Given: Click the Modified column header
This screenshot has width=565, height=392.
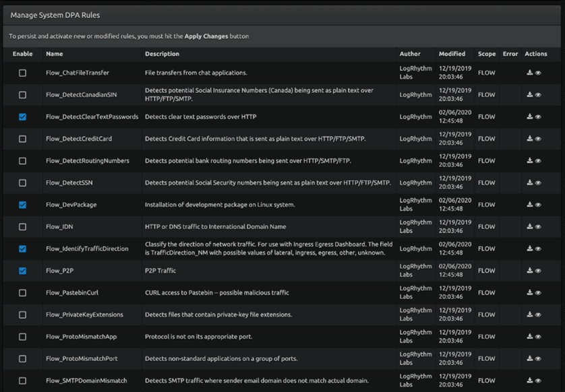Looking at the screenshot, I should pos(452,54).
